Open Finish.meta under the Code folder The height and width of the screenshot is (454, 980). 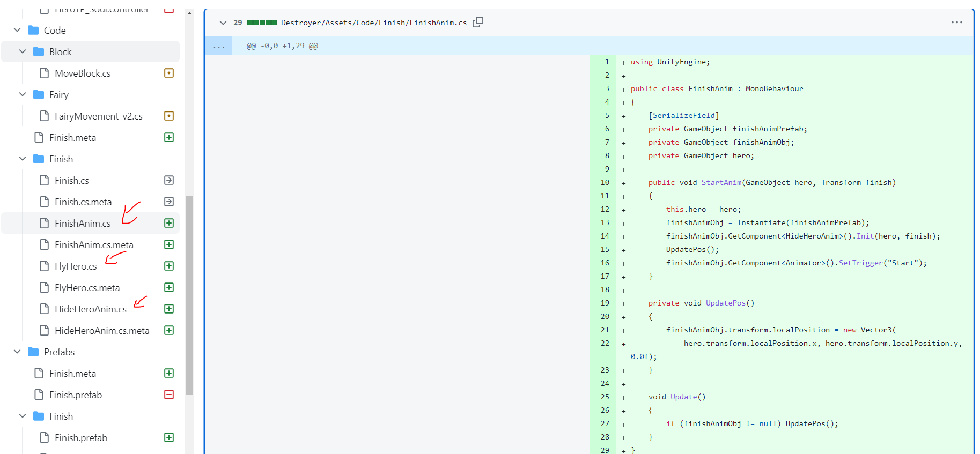(72, 138)
